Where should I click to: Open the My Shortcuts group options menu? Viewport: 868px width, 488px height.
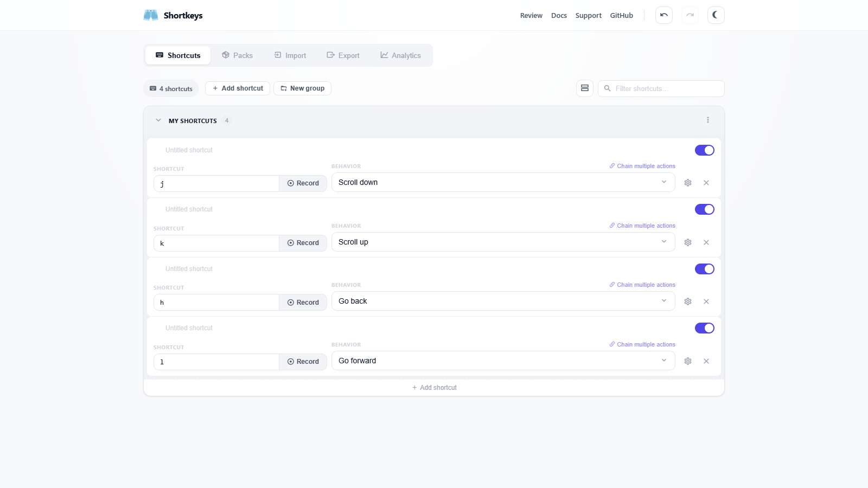click(x=707, y=120)
